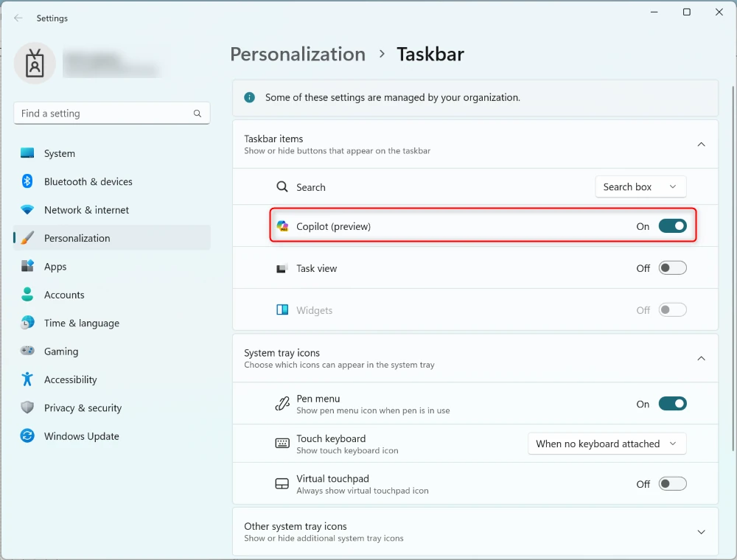Select Apps in the sidebar
This screenshot has width=737, height=560.
[x=112, y=267]
